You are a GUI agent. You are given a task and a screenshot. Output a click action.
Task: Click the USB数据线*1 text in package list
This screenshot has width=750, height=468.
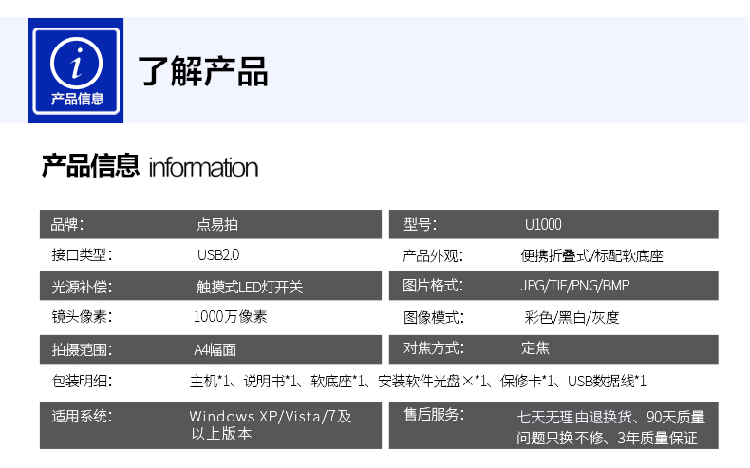point(607,381)
